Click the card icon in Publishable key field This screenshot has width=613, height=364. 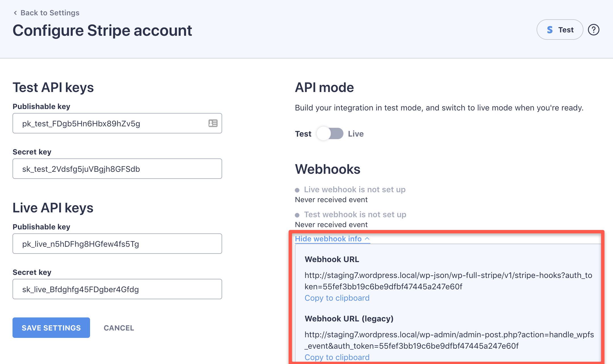[x=213, y=123]
